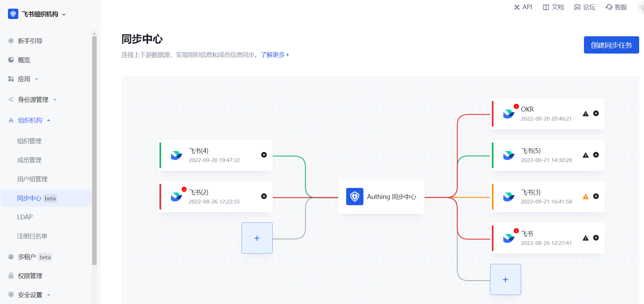Image resolution: width=644 pixels, height=304 pixels.
Task: Add a new downstream target with plus box
Action: coord(505,279)
